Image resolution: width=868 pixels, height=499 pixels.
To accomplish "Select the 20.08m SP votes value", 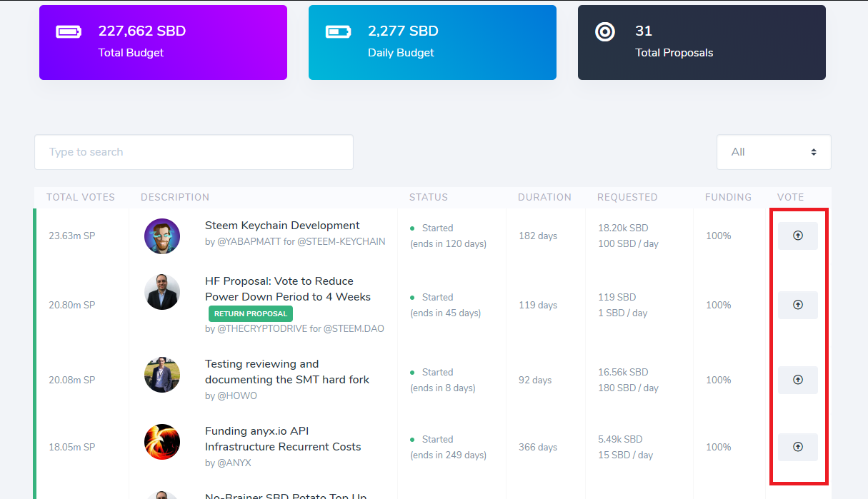I will pyautogui.click(x=71, y=380).
